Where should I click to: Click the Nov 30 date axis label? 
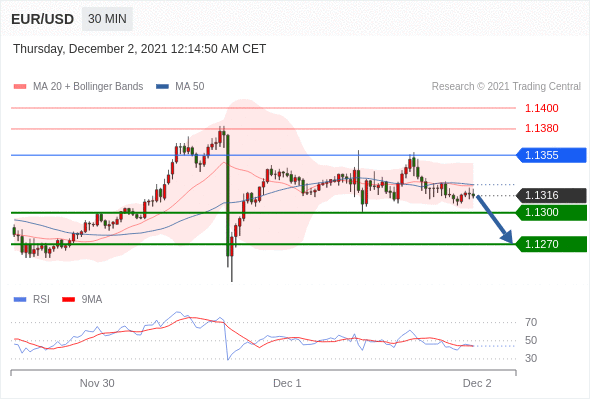click(97, 383)
